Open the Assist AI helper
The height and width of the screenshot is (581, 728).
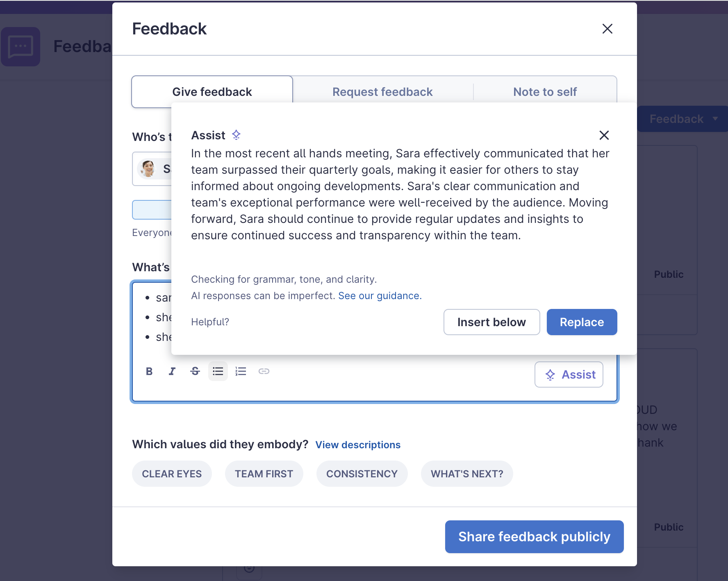tap(569, 374)
